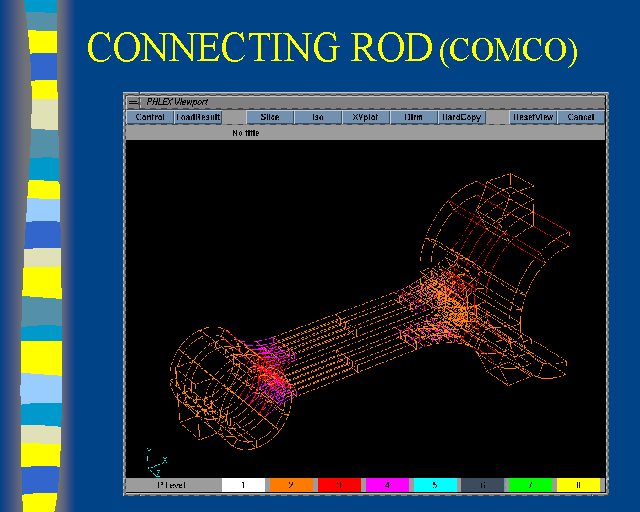
Task: Choose magenta P level 4 swatch
Action: [387, 485]
